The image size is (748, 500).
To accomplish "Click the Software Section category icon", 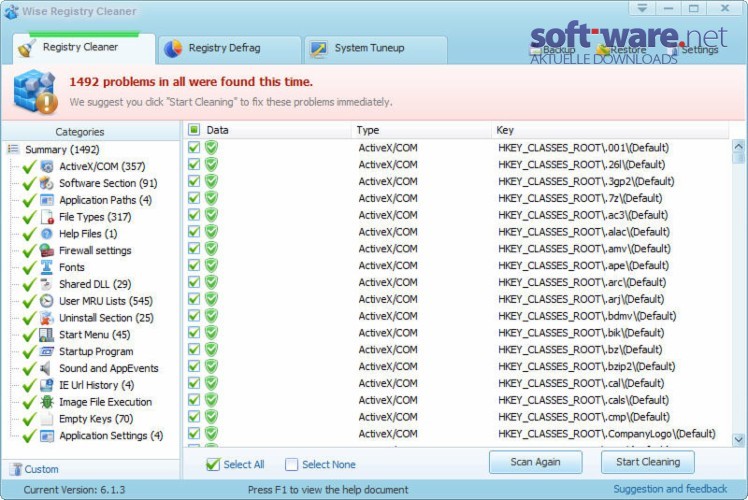I will point(47,183).
